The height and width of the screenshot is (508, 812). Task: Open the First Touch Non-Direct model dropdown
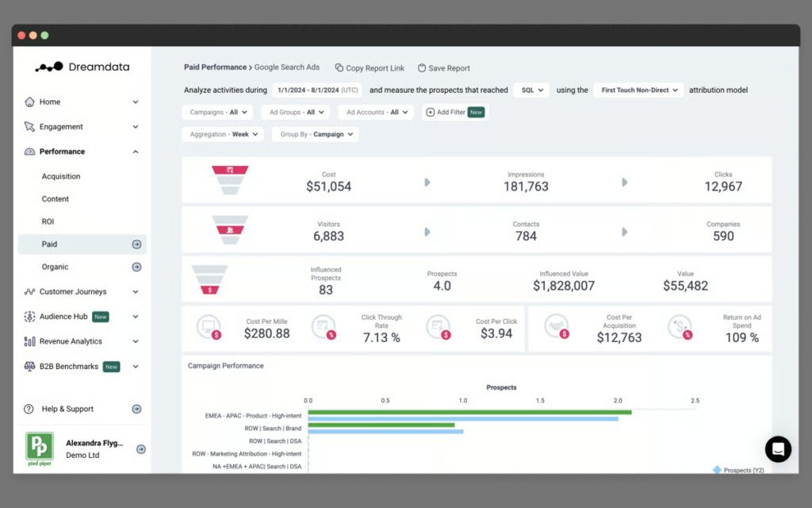[638, 90]
